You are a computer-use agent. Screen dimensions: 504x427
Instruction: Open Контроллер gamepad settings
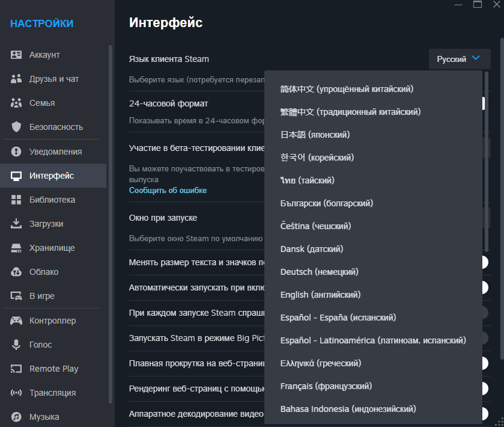[x=53, y=321]
